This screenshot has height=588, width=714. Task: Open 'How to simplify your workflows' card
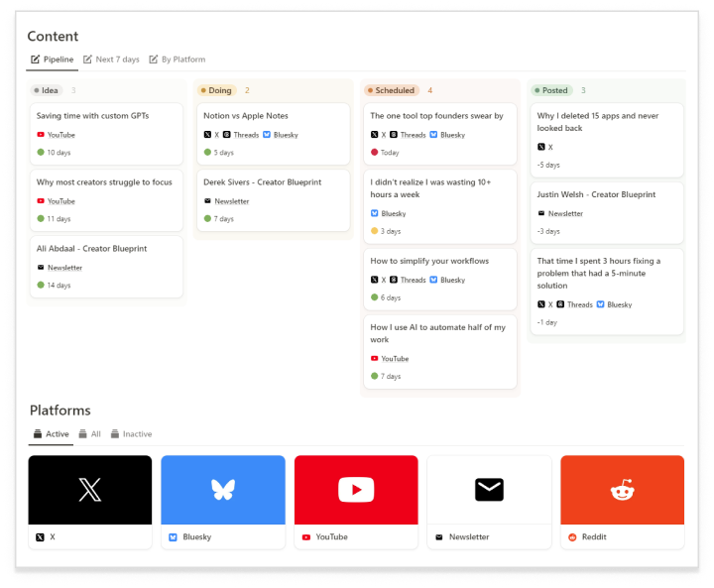click(440, 279)
